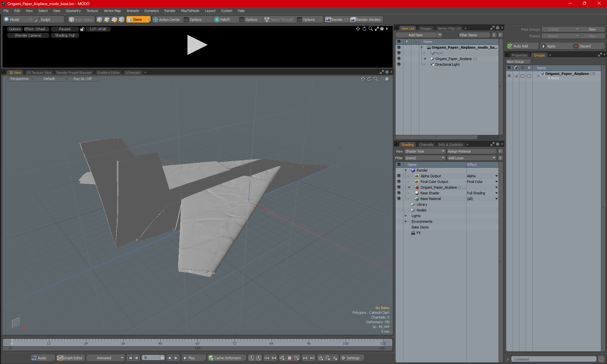607x364 pixels.
Task: Go to first frame in transport
Action: click(129, 358)
